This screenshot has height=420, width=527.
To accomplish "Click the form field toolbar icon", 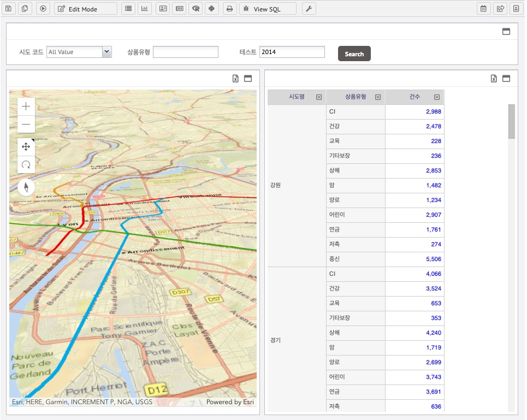I will 180,9.
